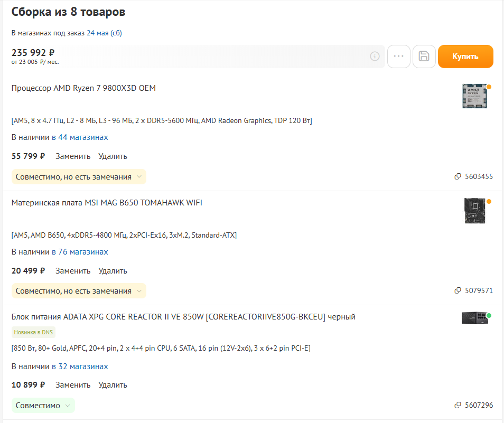This screenshot has height=423, width=504.
Task: Expand compatibility notes for MSI B650 TOMAHAWK
Action: pos(79,291)
